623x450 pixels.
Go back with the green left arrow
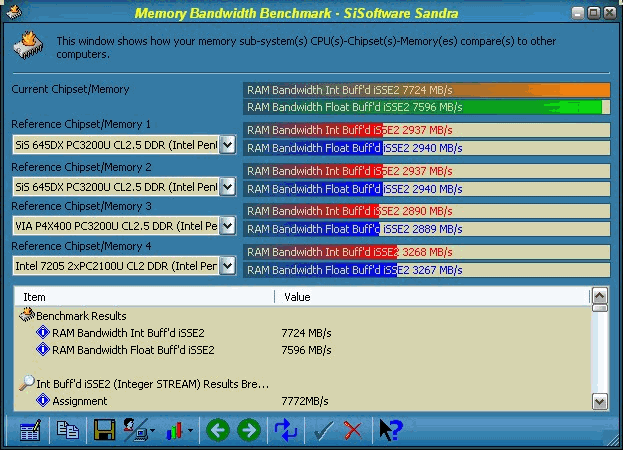[x=218, y=430]
